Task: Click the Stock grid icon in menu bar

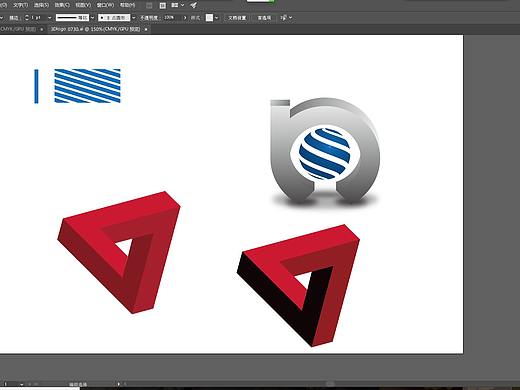Action: pyautogui.click(x=163, y=5)
